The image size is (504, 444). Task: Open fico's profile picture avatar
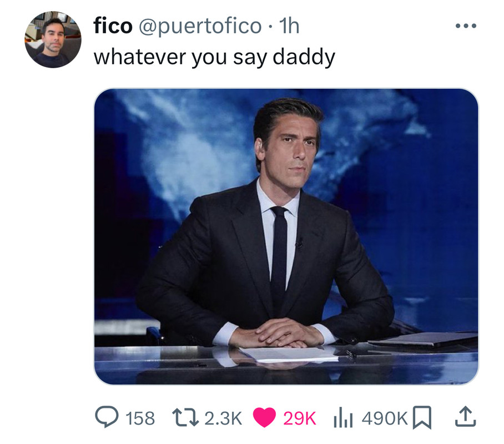click(x=53, y=39)
